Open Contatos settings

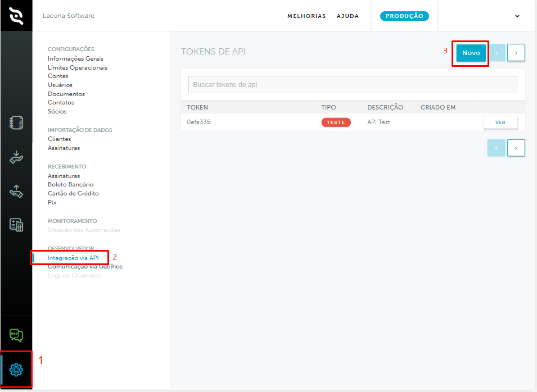61,102
